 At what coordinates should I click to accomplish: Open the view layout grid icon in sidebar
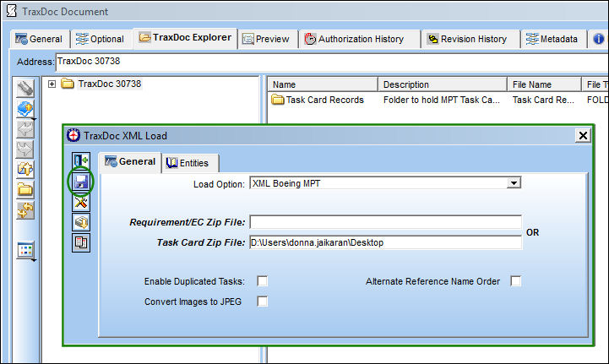click(25, 250)
